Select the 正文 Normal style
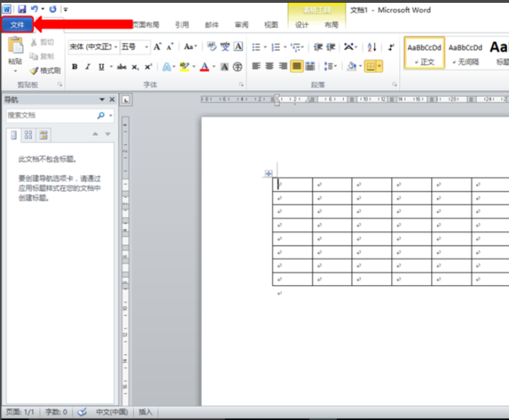Viewport: 509px width, 420px height. 424,53
